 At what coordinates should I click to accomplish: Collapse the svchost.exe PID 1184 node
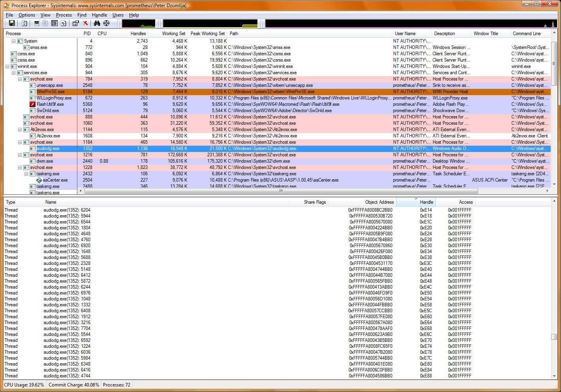point(20,142)
